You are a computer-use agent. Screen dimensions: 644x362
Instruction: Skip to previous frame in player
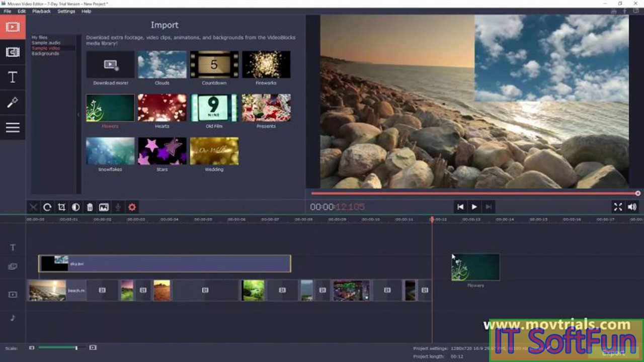click(460, 207)
